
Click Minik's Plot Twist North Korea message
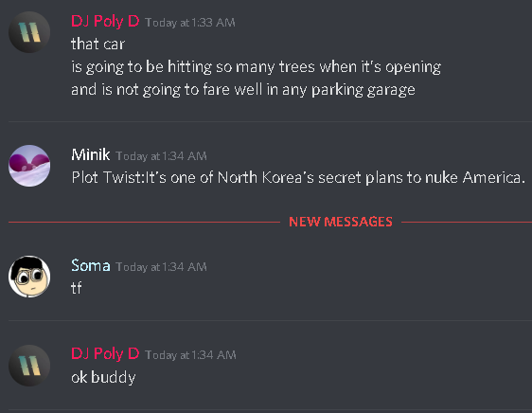click(298, 177)
